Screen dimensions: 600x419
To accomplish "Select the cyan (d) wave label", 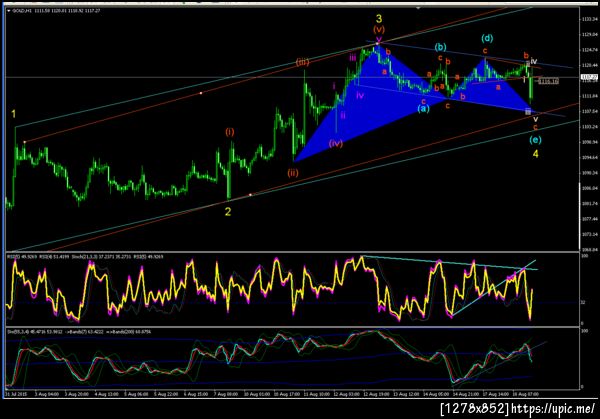I will pos(487,38).
